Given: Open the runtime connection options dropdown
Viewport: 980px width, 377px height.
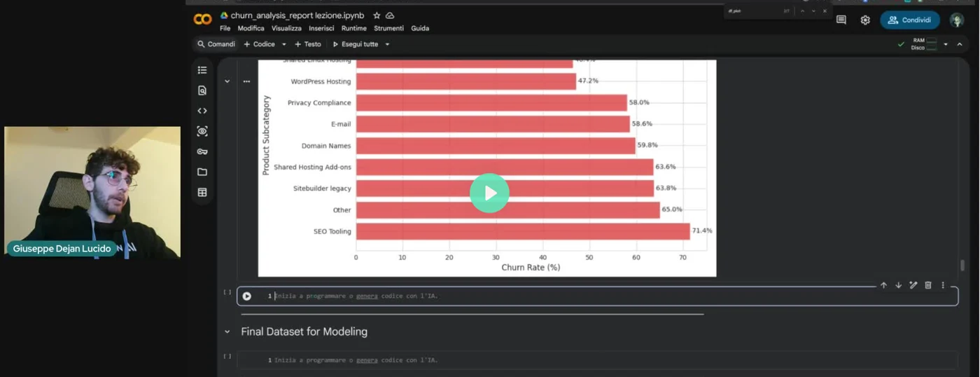Looking at the screenshot, I should tap(946, 44).
